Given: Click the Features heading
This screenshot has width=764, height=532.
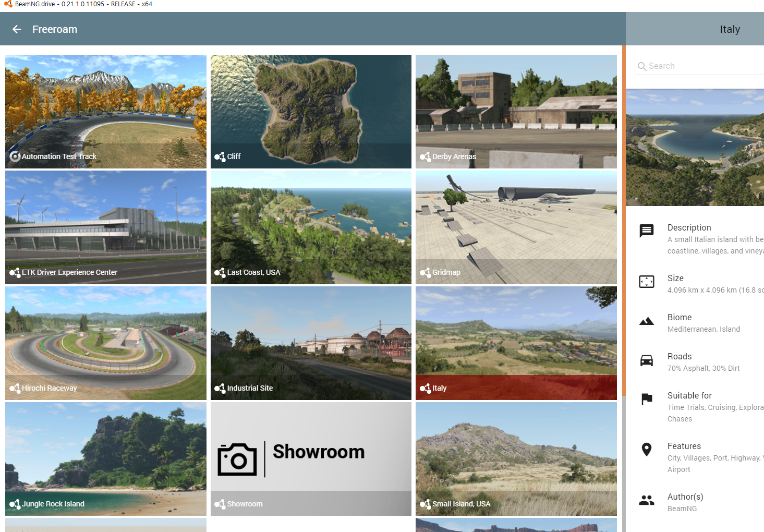Looking at the screenshot, I should [x=684, y=446].
